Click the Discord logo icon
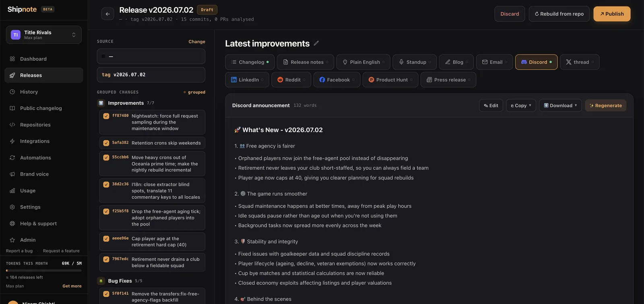Image resolution: width=644 pixels, height=304 pixels. click(x=524, y=62)
